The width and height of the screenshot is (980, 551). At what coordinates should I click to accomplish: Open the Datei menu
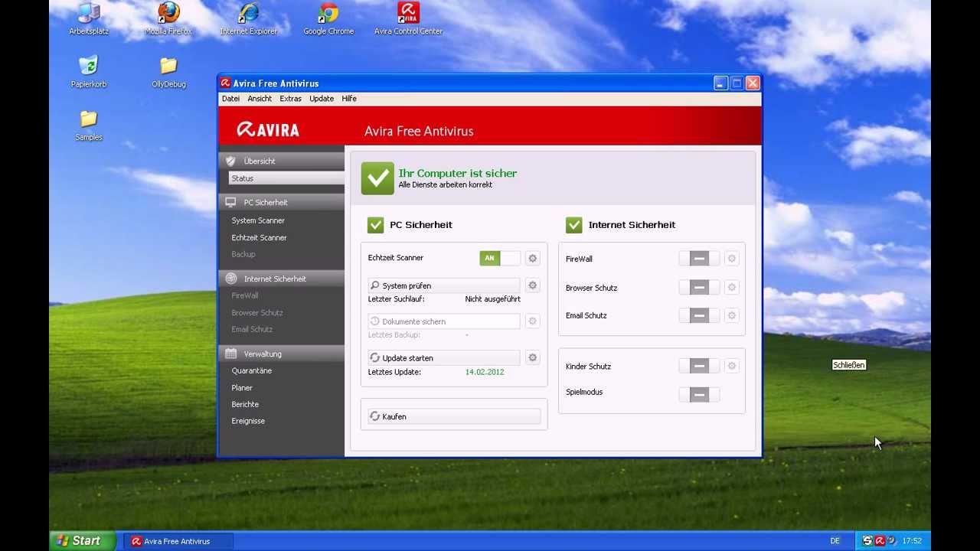(230, 99)
